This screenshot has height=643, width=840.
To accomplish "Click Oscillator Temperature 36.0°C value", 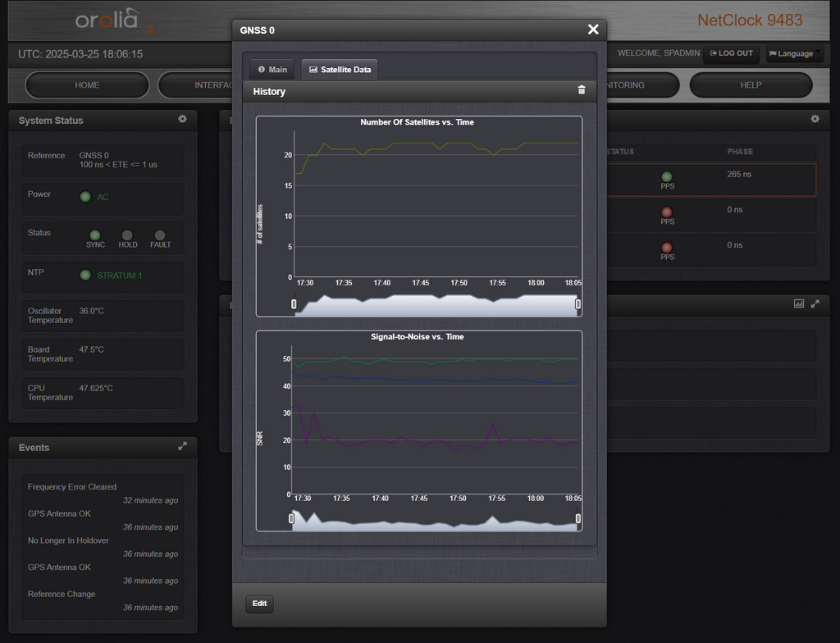I will [92, 311].
